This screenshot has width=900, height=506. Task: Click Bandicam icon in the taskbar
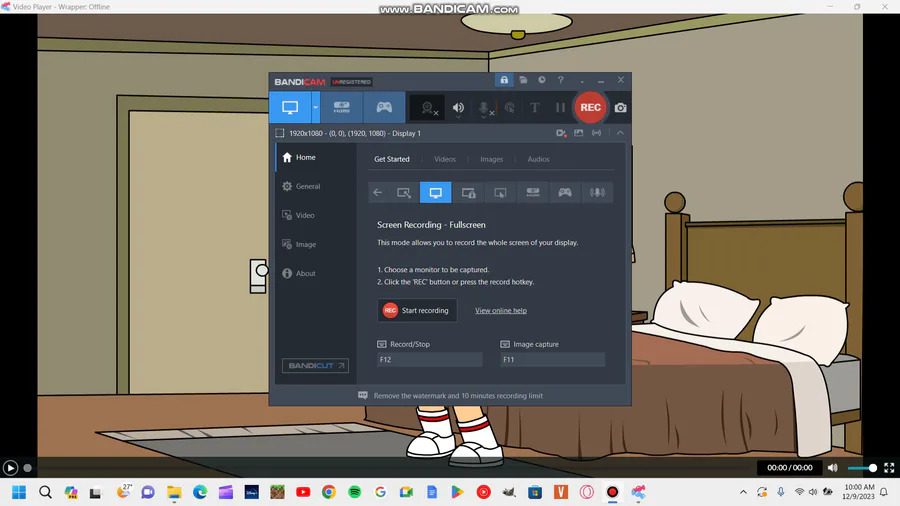[x=612, y=492]
